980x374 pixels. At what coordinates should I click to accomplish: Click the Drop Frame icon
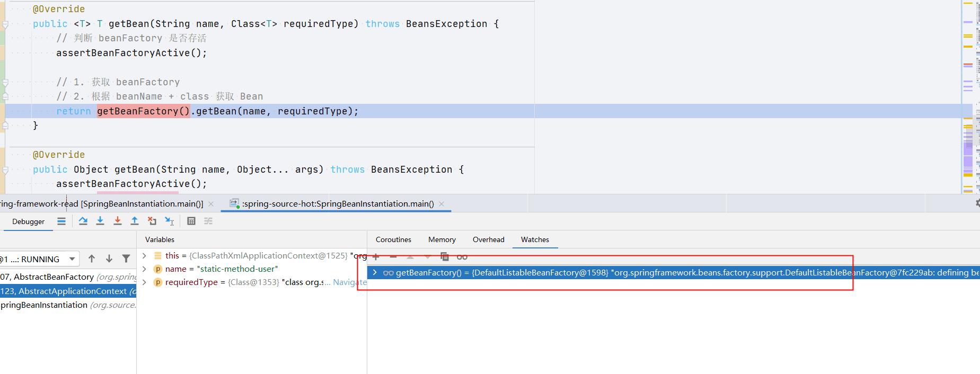[152, 221]
